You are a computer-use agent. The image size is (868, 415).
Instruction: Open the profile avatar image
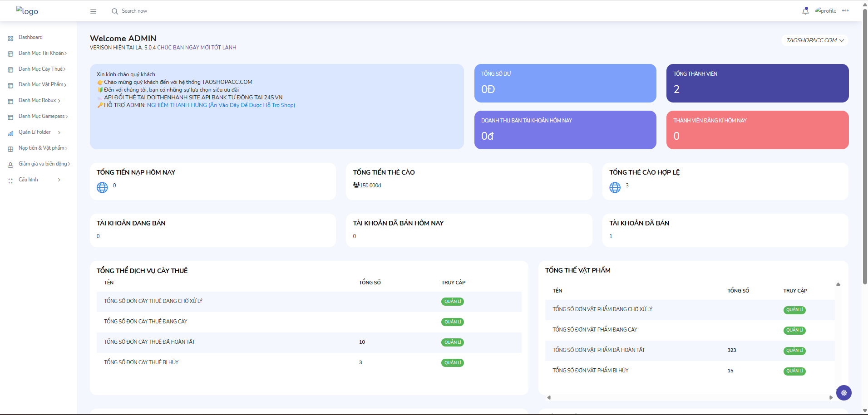[825, 11]
